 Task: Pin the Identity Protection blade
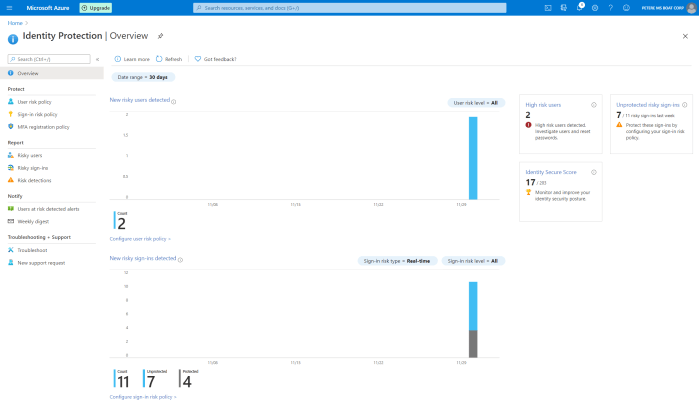pyautogui.click(x=174, y=35)
